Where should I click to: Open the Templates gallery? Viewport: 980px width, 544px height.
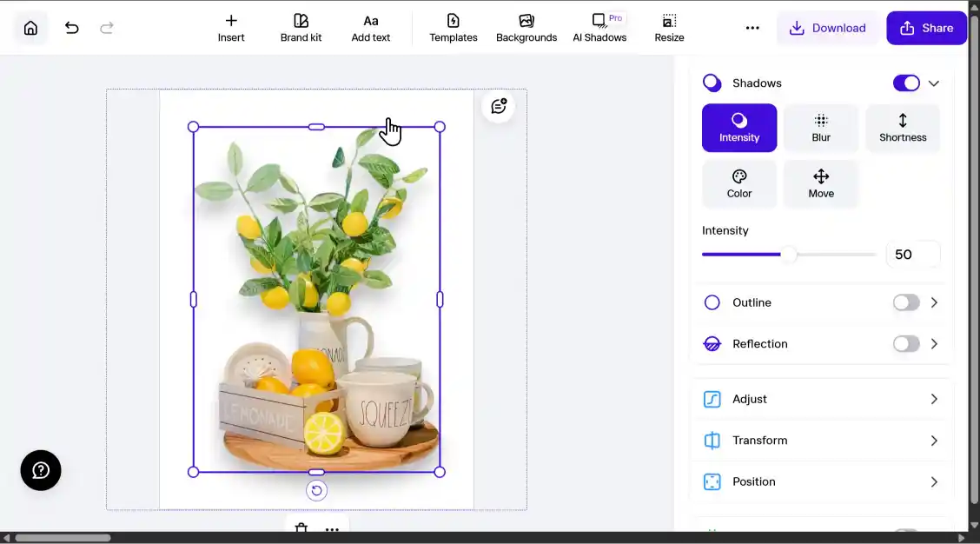coord(453,27)
